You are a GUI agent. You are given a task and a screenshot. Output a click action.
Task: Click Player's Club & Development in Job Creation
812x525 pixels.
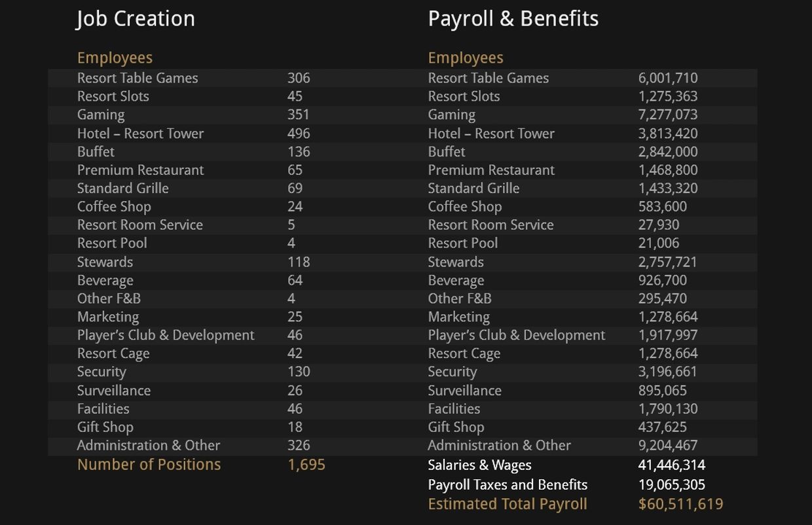pos(165,335)
